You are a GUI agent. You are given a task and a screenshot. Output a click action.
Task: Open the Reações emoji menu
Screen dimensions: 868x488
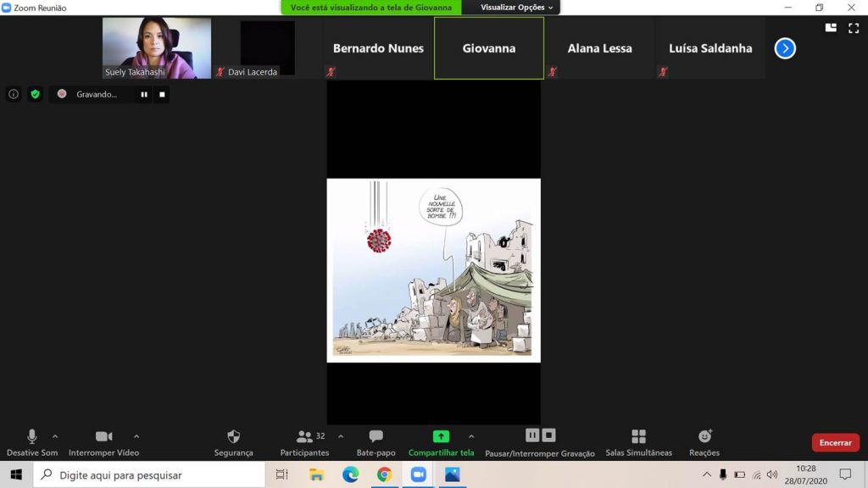[x=704, y=442]
